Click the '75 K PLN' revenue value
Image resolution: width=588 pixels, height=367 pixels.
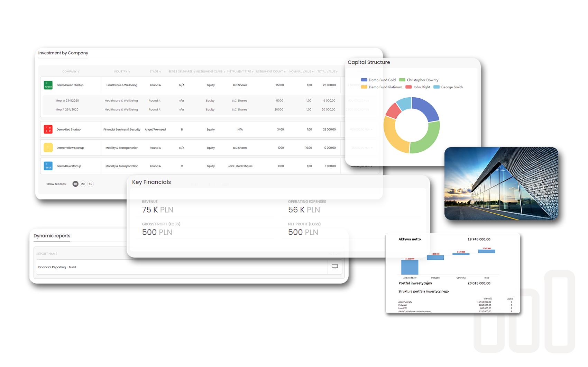click(x=158, y=210)
